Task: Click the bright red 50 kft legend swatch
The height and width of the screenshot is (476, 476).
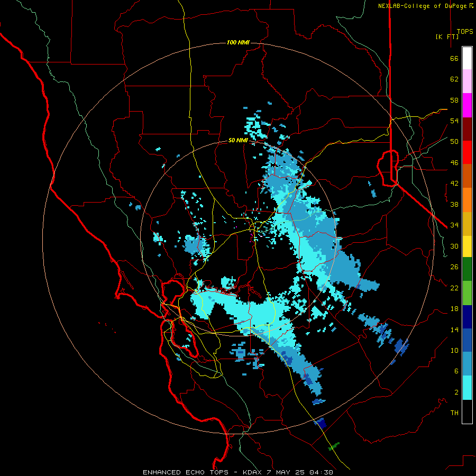Action: [x=467, y=152]
